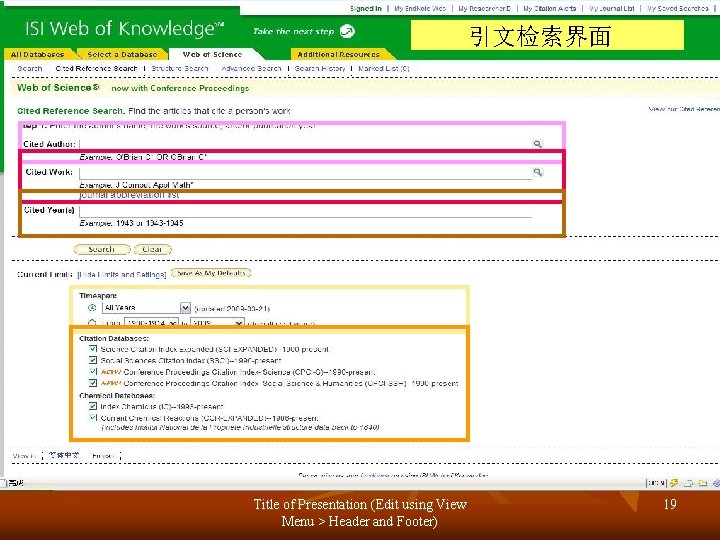This screenshot has height=540, width=720.
Task: Open the Additional Resources tab
Action: (x=338, y=54)
